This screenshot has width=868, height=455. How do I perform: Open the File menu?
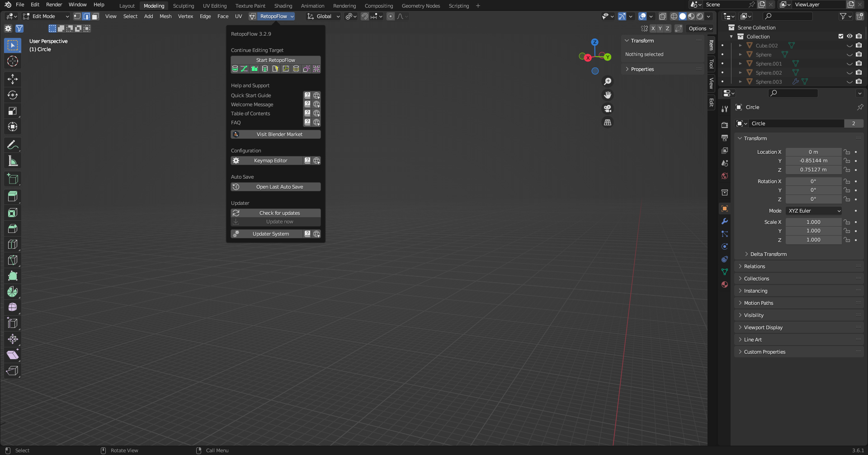click(20, 5)
